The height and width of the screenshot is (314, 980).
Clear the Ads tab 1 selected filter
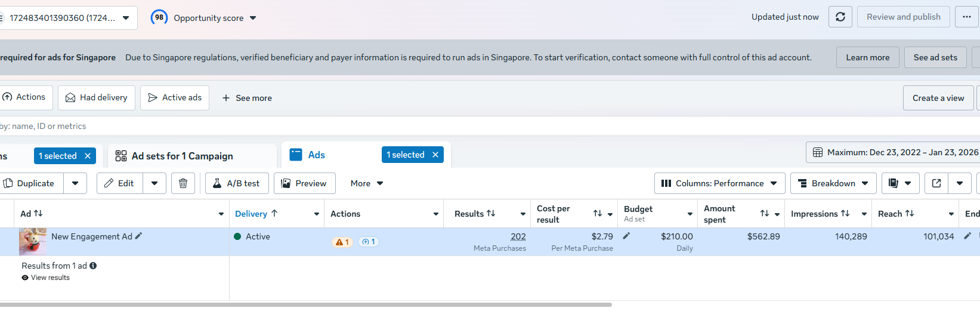[x=435, y=155]
